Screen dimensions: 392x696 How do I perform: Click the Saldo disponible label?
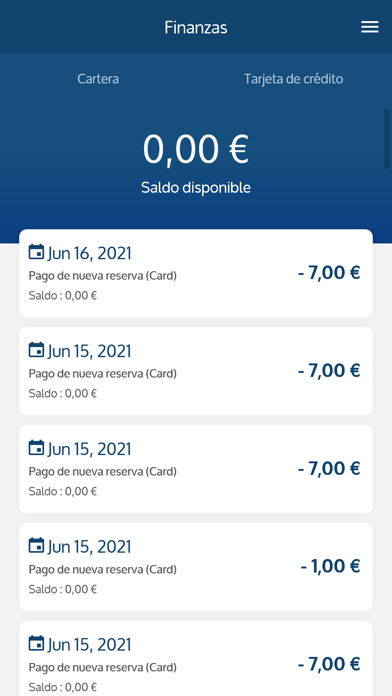(x=196, y=188)
